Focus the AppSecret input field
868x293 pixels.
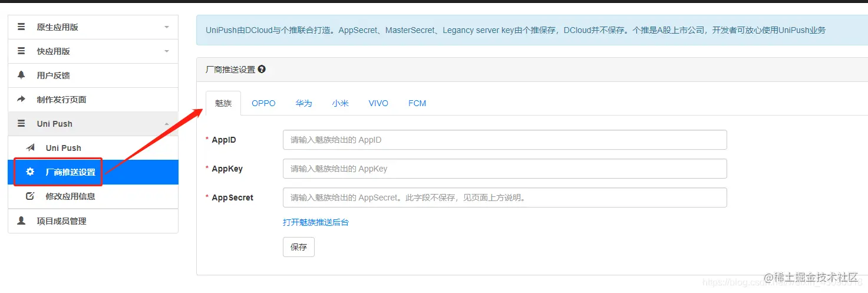click(504, 197)
